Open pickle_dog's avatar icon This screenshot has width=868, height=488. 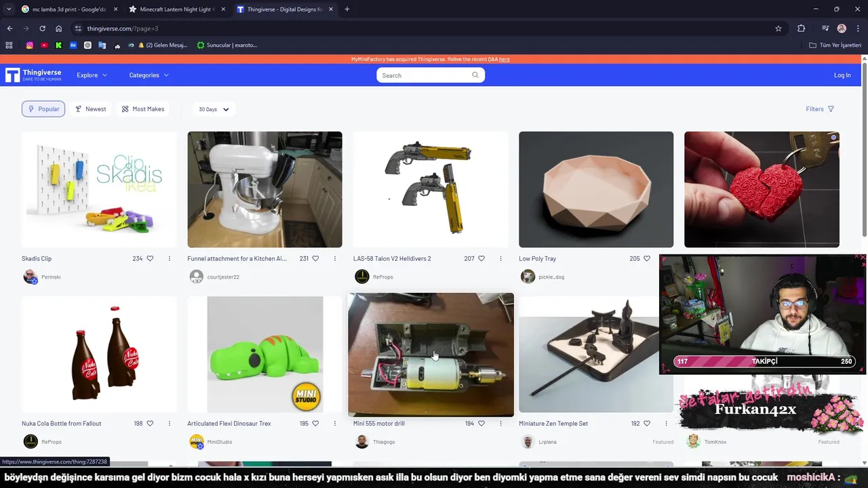528,277
